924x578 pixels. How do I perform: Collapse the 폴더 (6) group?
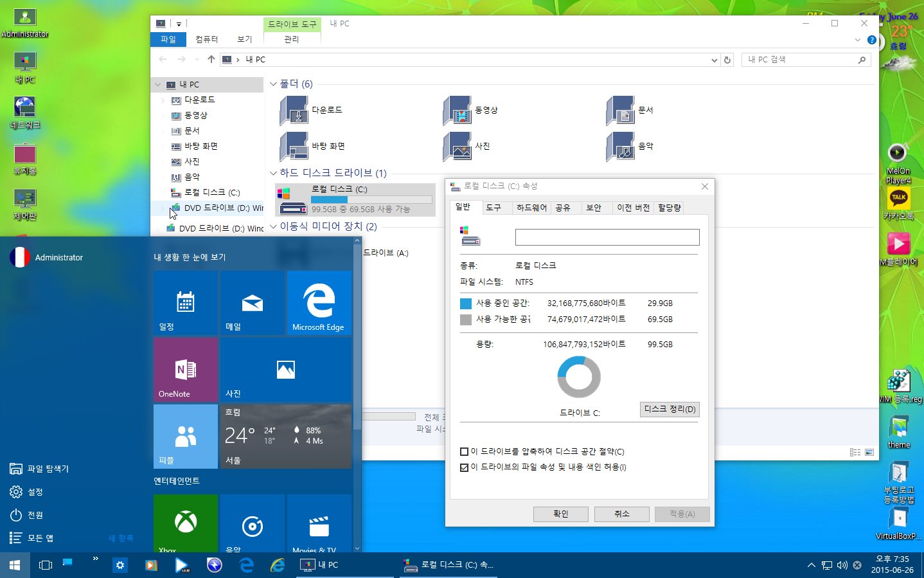[273, 84]
